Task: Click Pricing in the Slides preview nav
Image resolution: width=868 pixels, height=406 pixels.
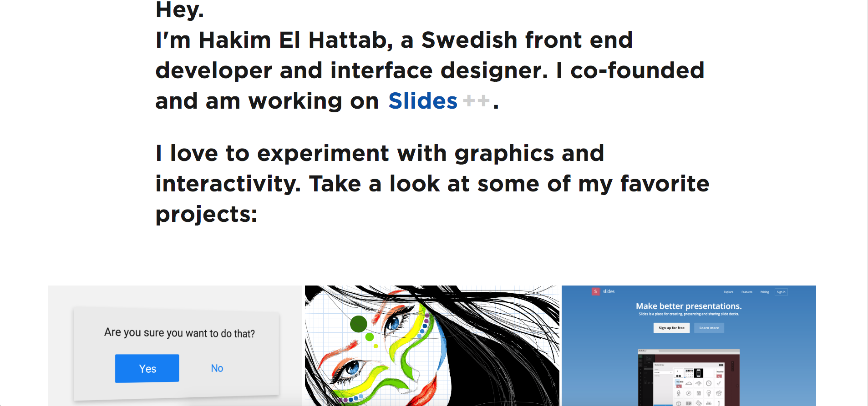Action: [x=765, y=292]
